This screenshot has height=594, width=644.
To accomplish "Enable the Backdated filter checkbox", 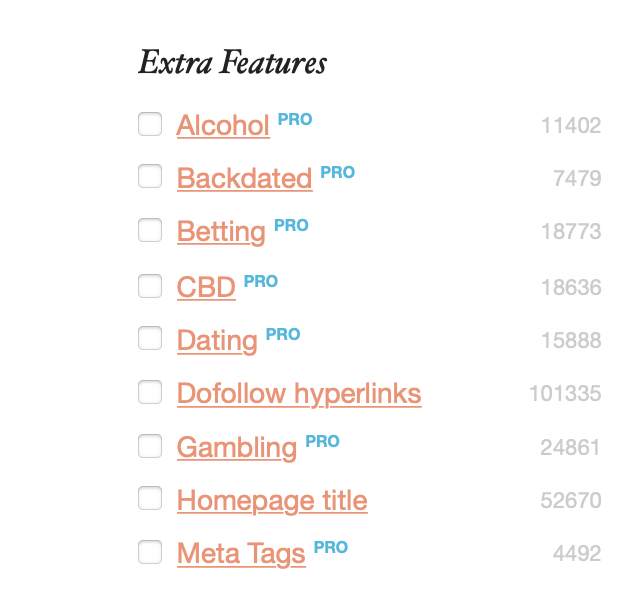I will click(x=150, y=177).
